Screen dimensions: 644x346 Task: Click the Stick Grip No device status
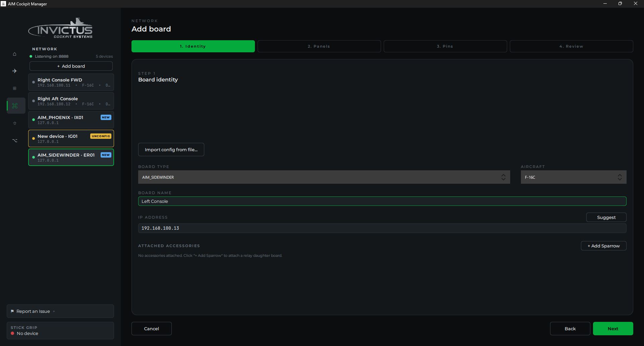(x=60, y=331)
